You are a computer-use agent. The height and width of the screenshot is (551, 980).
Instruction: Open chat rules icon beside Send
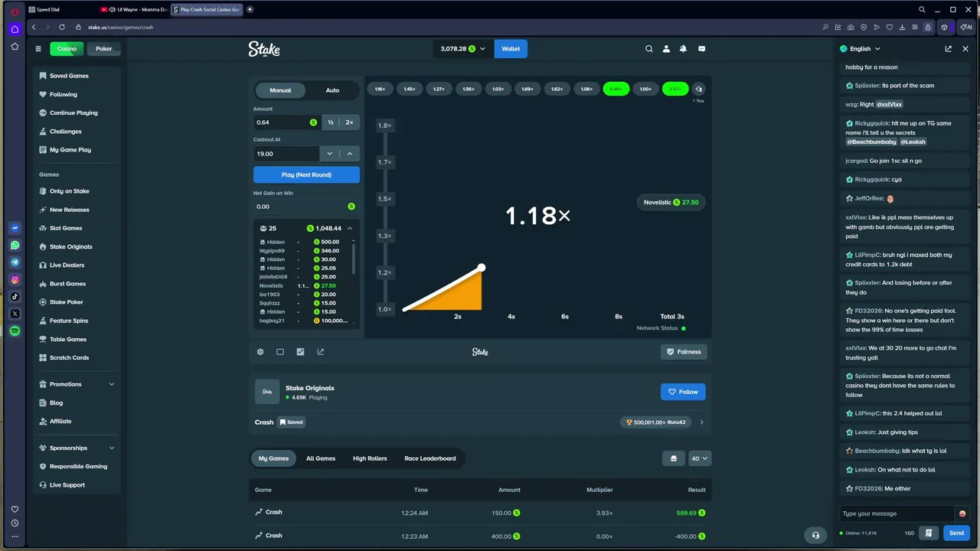pyautogui.click(x=929, y=533)
